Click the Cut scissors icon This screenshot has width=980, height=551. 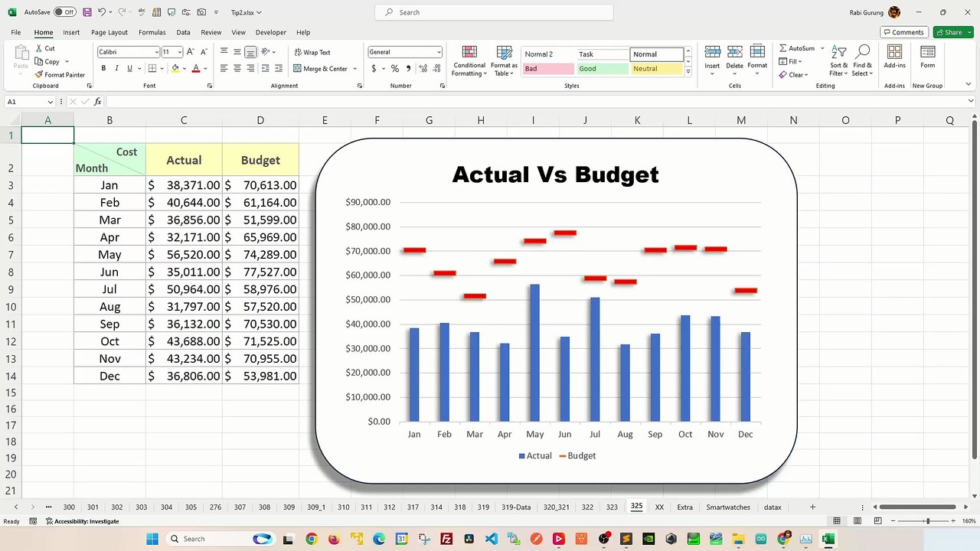point(39,48)
